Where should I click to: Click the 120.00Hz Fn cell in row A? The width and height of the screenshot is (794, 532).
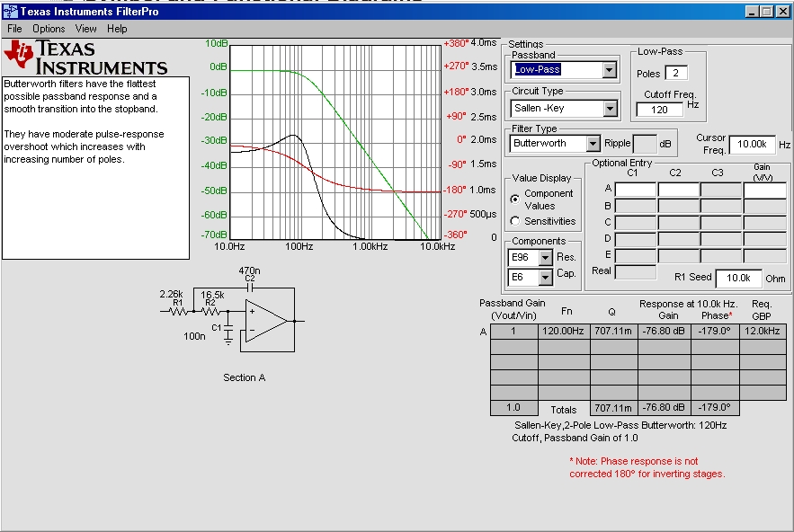point(563,331)
